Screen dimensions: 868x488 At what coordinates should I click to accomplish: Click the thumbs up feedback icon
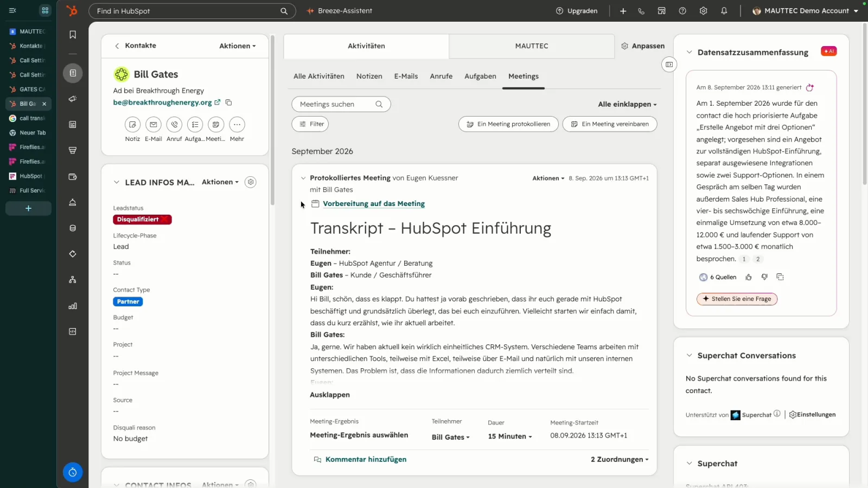pyautogui.click(x=749, y=277)
